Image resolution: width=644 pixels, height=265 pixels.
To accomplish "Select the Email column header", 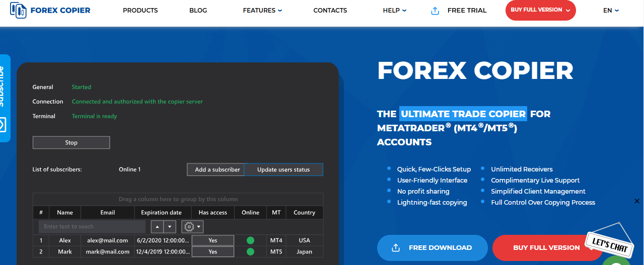I will point(108,213).
